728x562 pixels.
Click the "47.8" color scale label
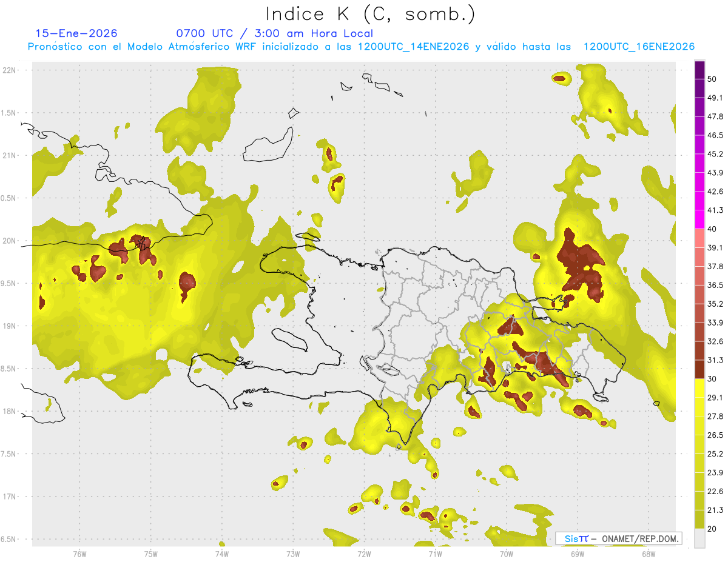[x=715, y=116]
